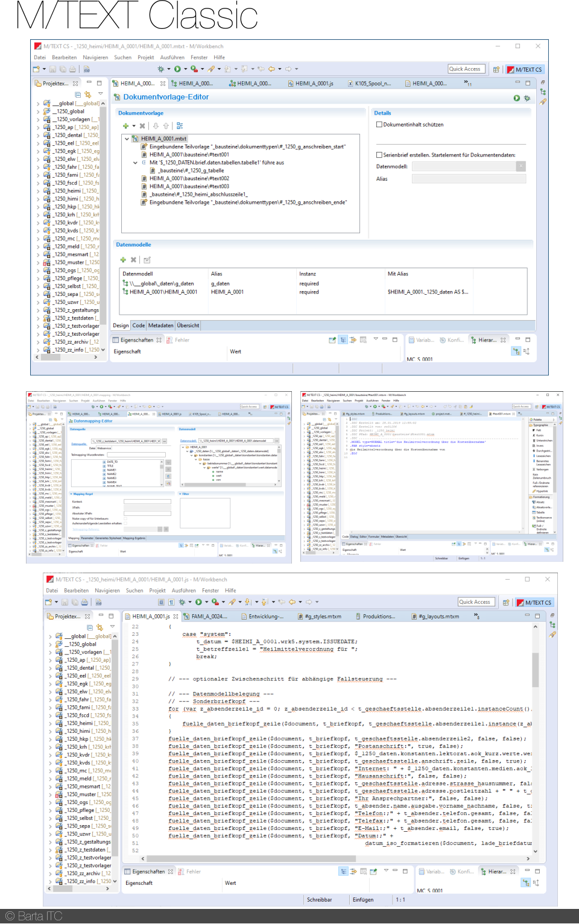Click print icon in top window toolbar

tap(72, 69)
